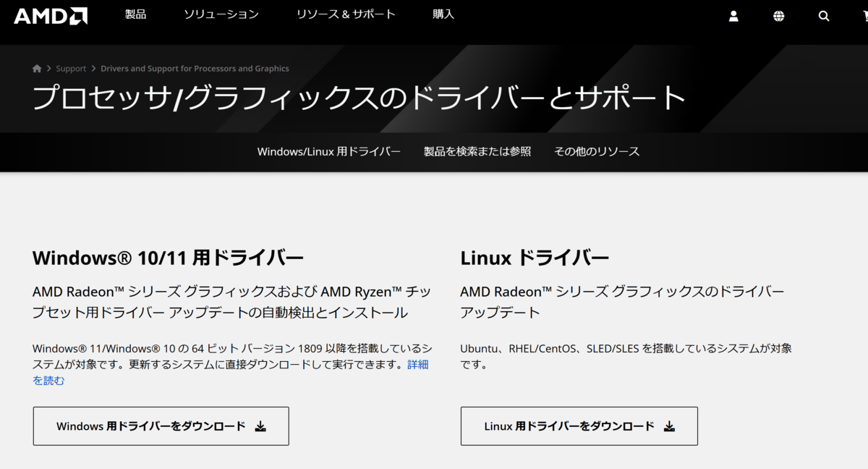The width and height of the screenshot is (868, 469).
Task: Select the その他のリソース tab
Action: tap(597, 151)
